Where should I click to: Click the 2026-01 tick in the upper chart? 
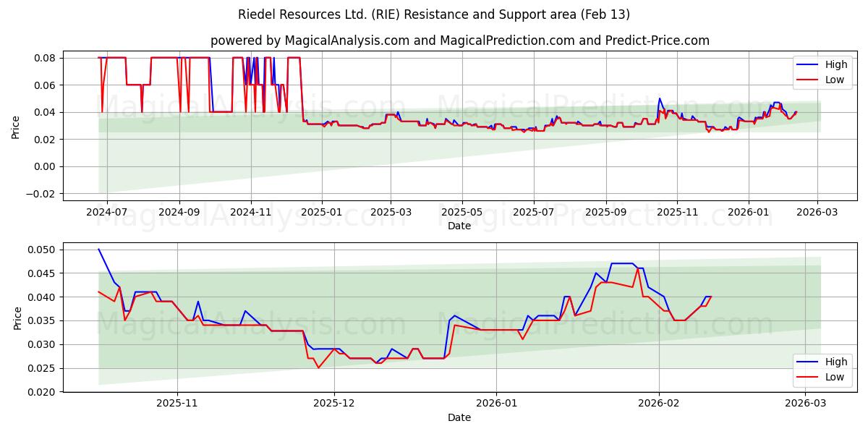pyautogui.click(x=748, y=213)
